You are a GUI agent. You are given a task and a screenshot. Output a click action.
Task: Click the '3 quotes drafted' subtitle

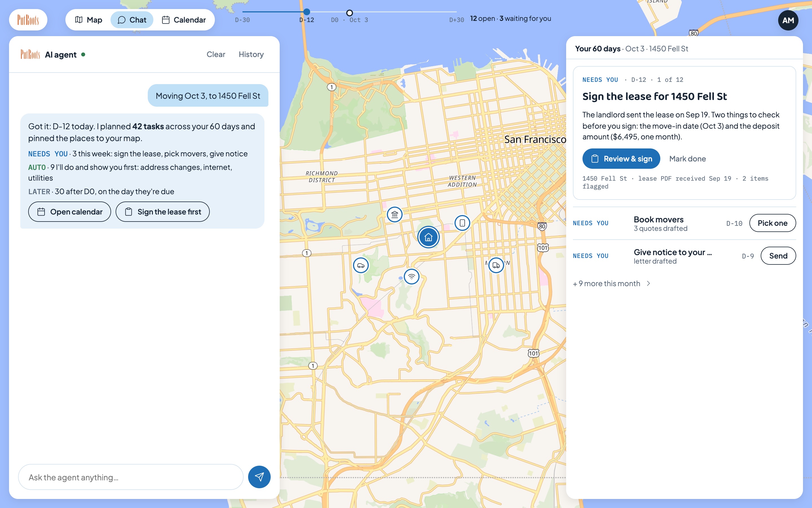pos(660,229)
